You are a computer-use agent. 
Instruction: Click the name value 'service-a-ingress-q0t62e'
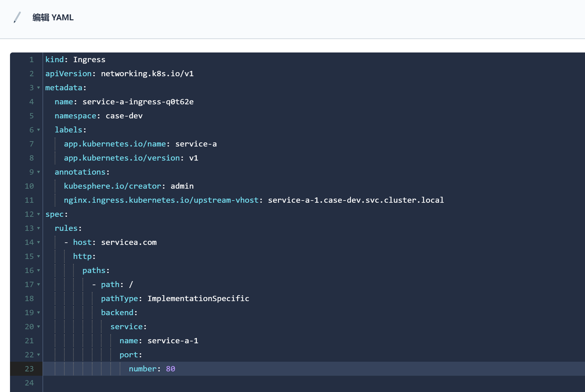(x=138, y=102)
